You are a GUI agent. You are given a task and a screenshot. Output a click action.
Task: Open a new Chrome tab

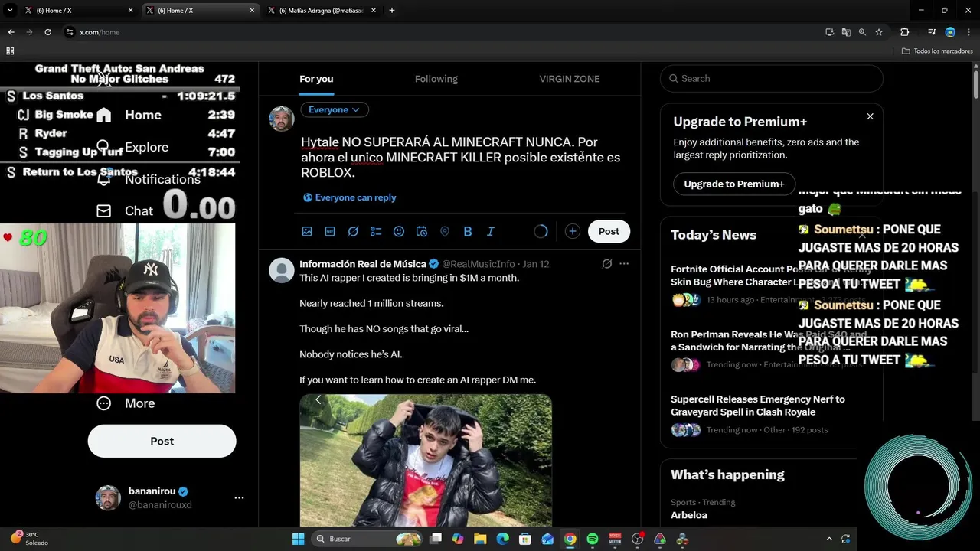tap(392, 11)
